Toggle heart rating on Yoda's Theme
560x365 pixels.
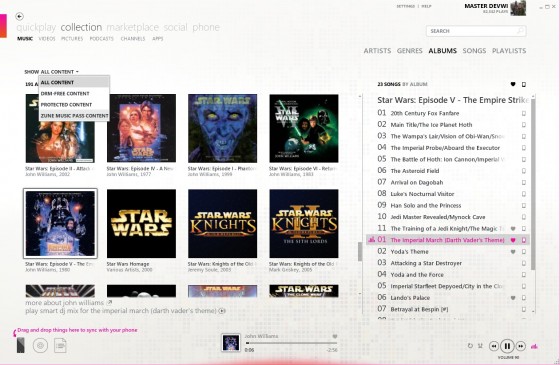pos(513,251)
